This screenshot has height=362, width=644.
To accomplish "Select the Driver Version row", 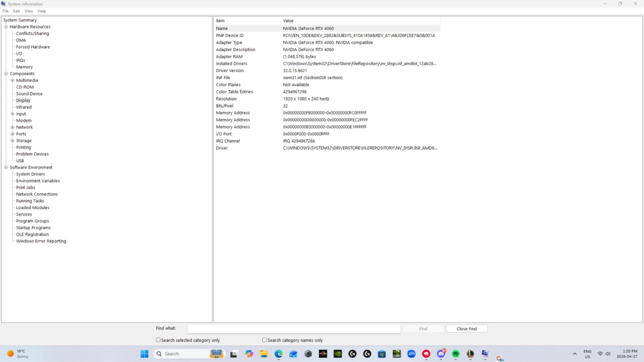I will pyautogui.click(x=327, y=71).
